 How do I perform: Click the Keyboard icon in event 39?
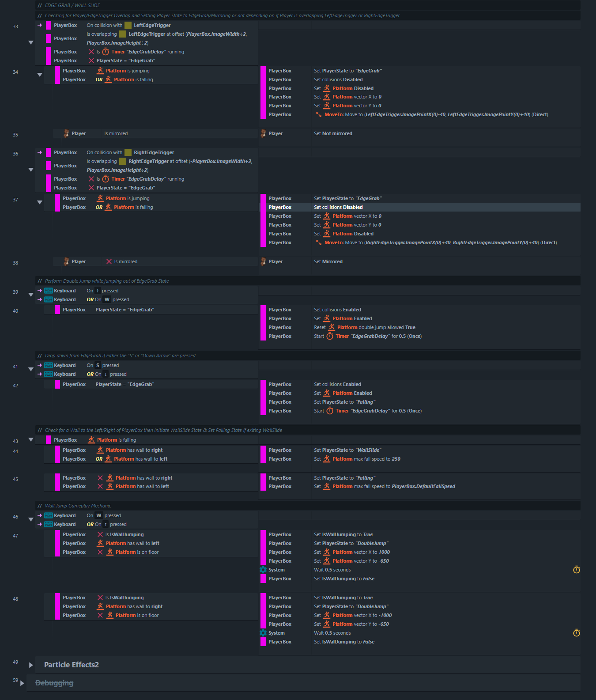49,291
